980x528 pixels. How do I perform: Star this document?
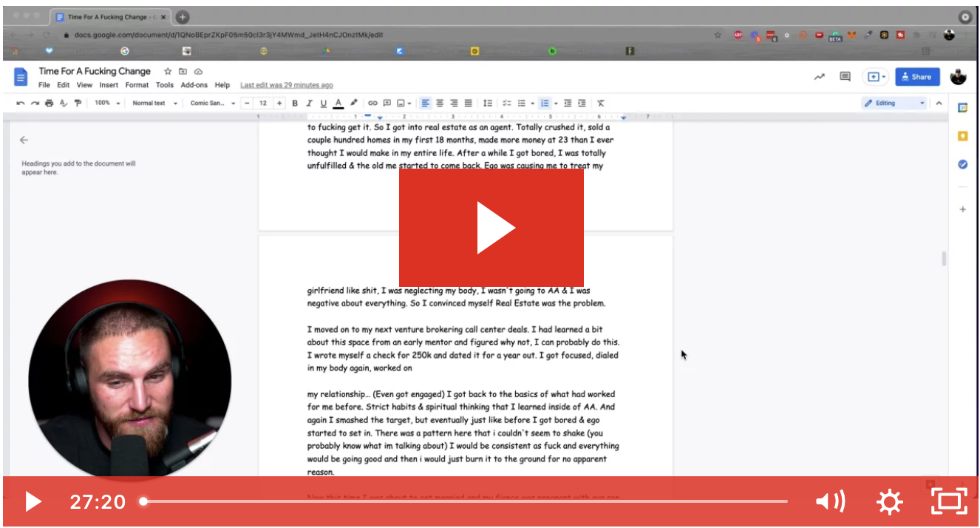click(x=168, y=72)
